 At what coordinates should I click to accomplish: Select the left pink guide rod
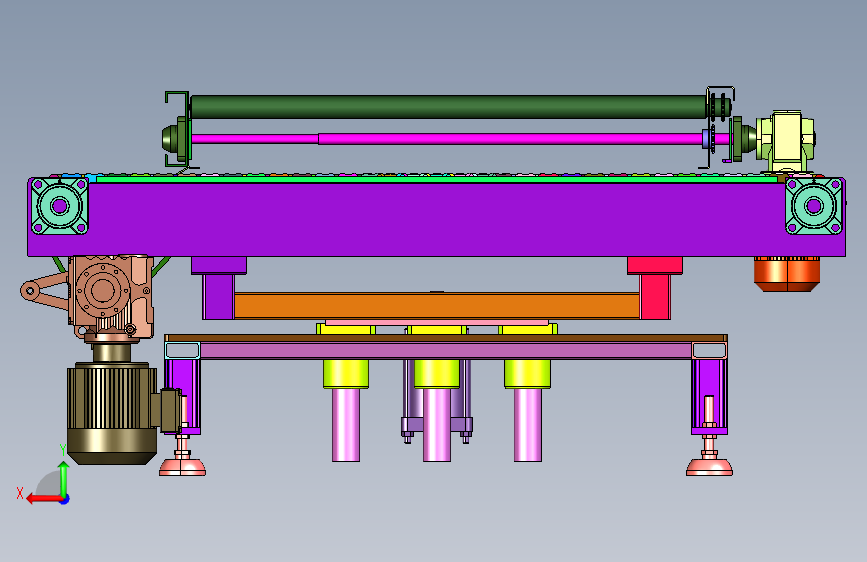(346, 425)
